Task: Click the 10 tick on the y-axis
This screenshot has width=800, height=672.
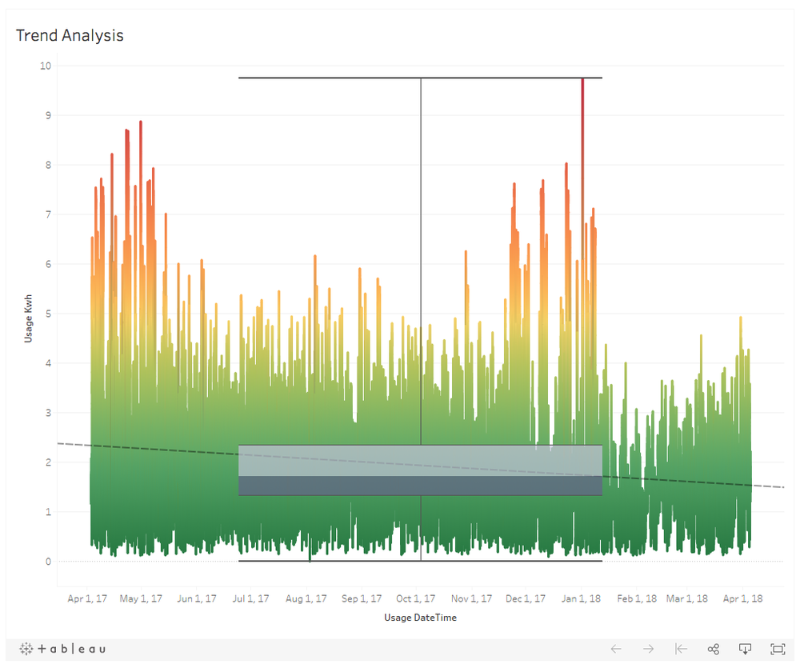Action: coord(46,66)
